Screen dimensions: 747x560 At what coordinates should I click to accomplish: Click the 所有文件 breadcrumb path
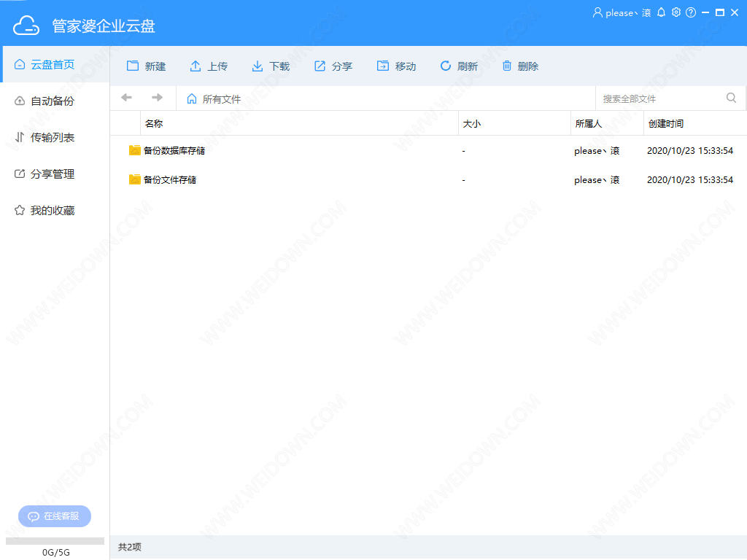(222, 99)
